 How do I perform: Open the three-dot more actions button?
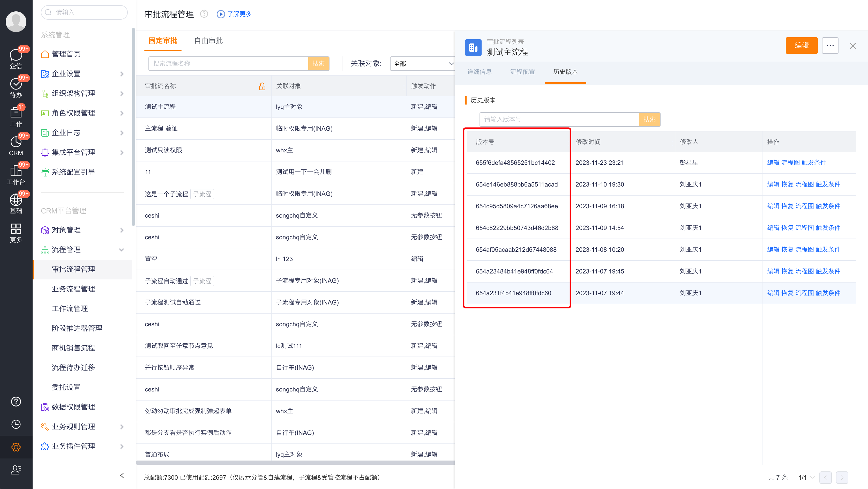830,46
